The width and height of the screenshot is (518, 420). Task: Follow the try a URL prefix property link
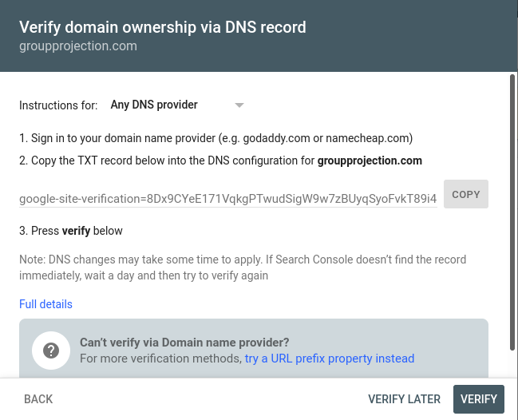click(x=330, y=359)
